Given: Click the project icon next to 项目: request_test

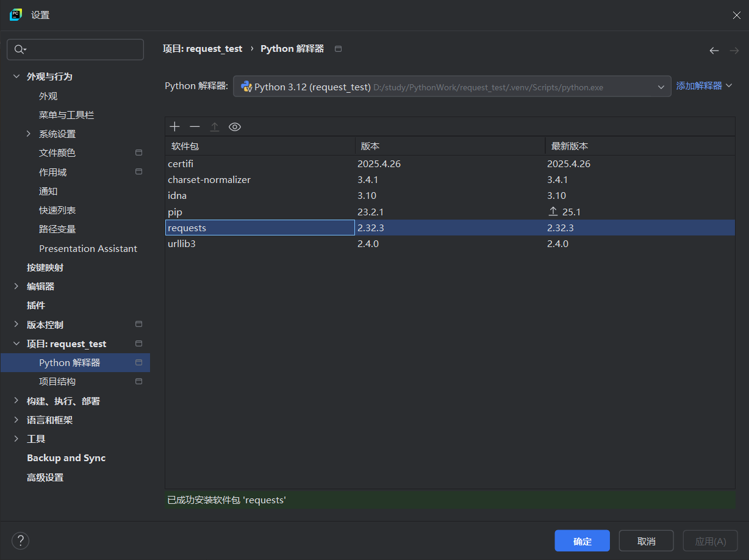Looking at the screenshot, I should 138,343.
